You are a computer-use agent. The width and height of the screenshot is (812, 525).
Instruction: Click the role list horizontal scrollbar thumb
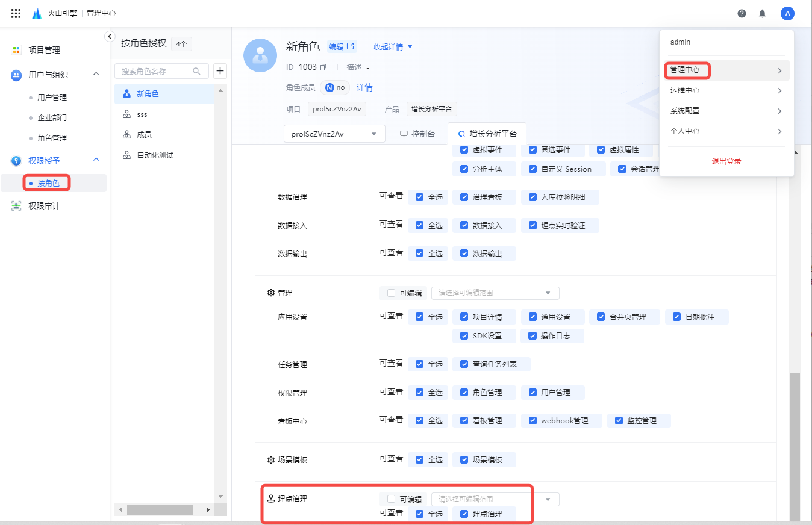160,509
